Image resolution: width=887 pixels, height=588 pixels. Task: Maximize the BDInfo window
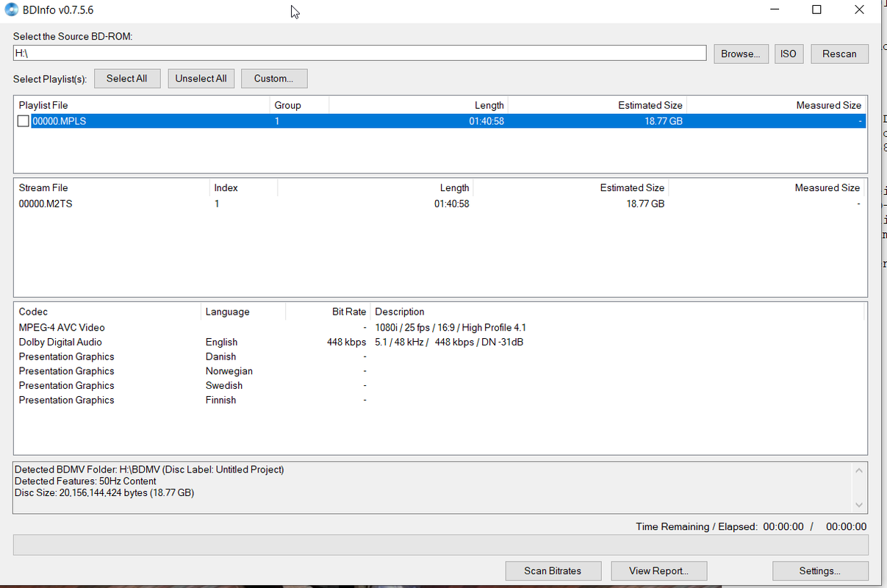click(x=816, y=10)
